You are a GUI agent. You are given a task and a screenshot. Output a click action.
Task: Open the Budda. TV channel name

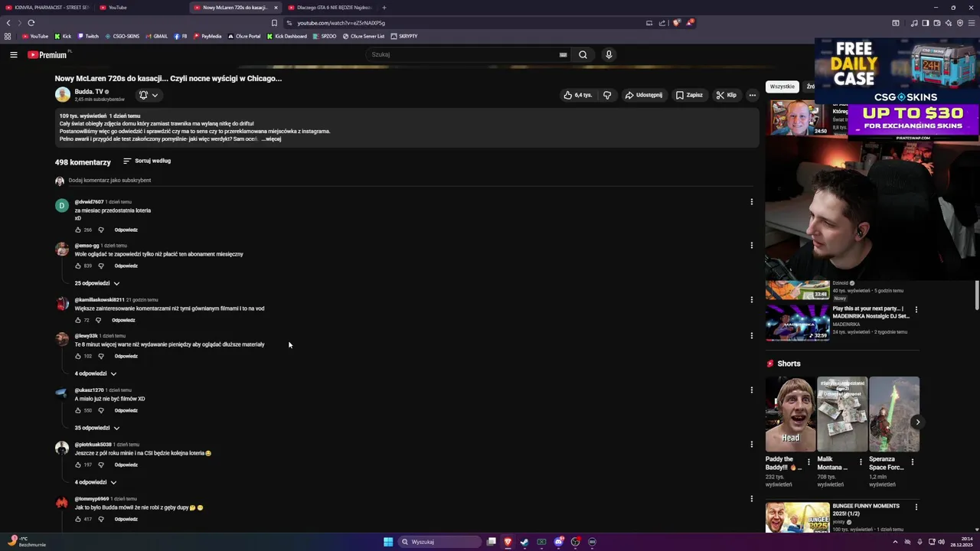click(88, 92)
